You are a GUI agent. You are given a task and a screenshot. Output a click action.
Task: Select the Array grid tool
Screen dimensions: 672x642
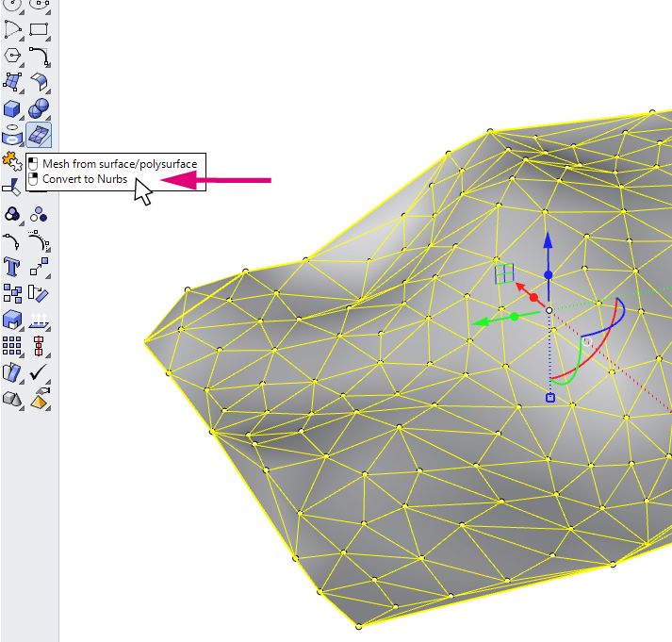click(x=11, y=346)
